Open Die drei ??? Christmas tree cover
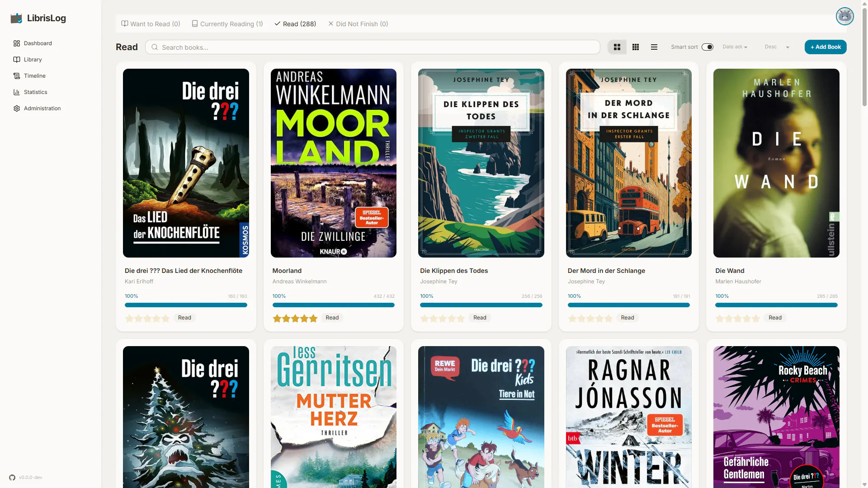The height and width of the screenshot is (488, 868). click(x=186, y=417)
